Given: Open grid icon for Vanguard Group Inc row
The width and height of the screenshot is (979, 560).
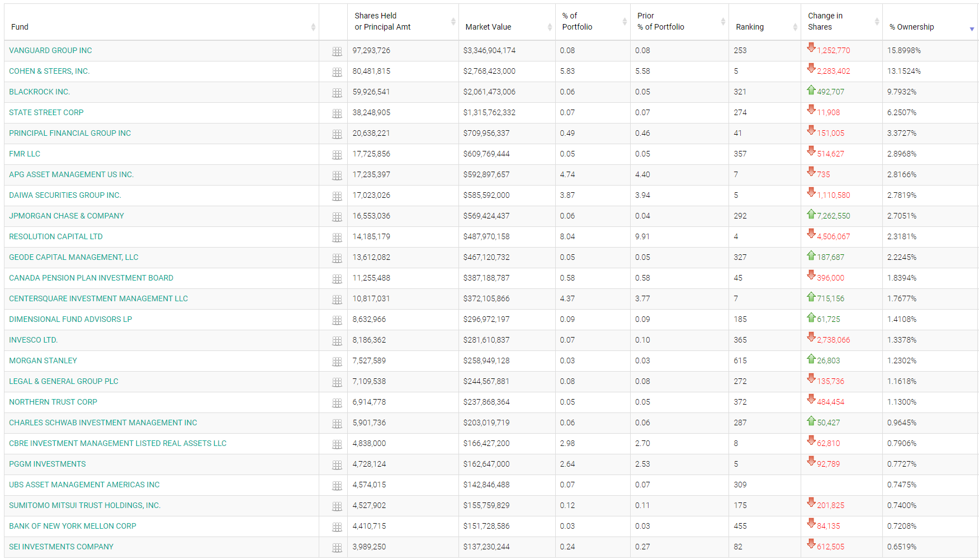Looking at the screenshot, I should (x=337, y=51).
